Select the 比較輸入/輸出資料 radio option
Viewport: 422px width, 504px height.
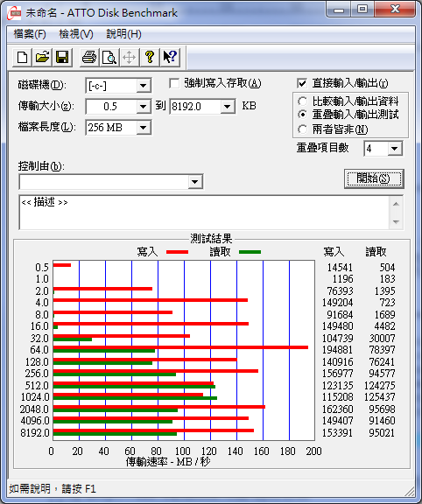302,101
